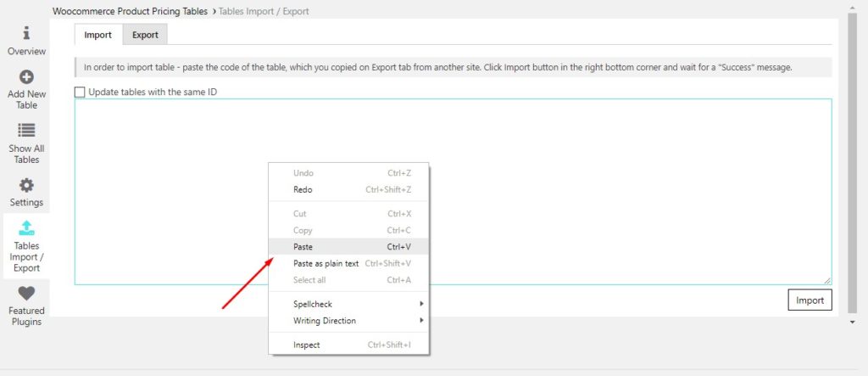Click the Settings sidebar label

point(26,202)
